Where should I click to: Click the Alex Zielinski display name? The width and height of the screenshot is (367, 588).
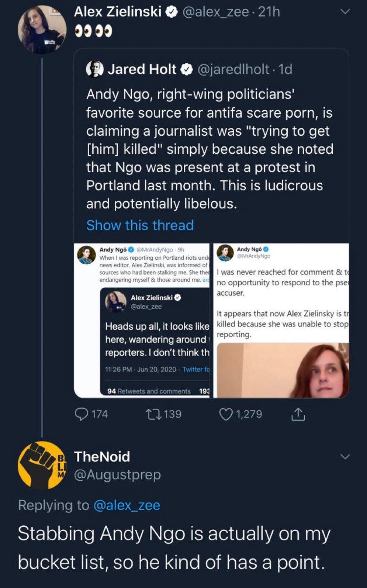click(x=118, y=12)
